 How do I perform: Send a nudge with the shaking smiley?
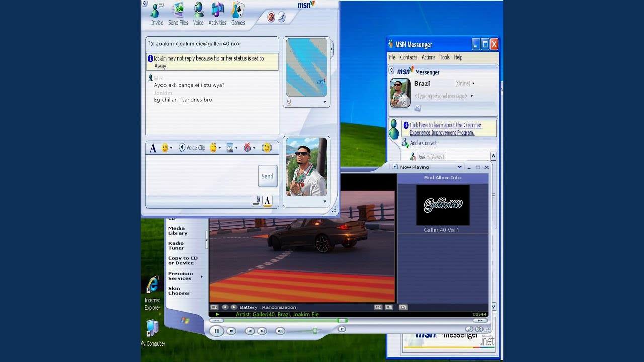point(267,148)
